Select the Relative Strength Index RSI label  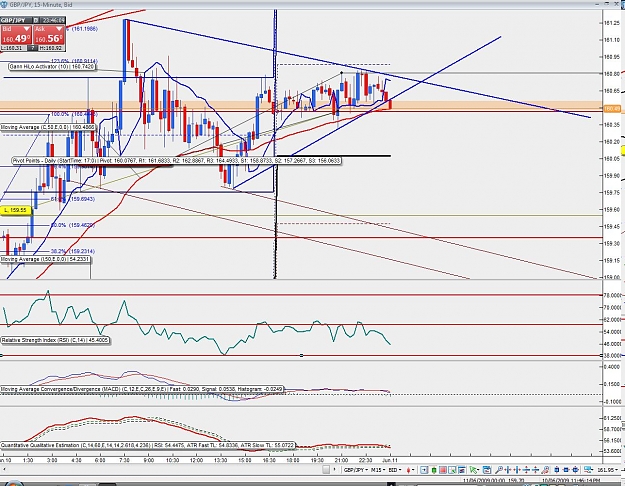[x=55, y=340]
